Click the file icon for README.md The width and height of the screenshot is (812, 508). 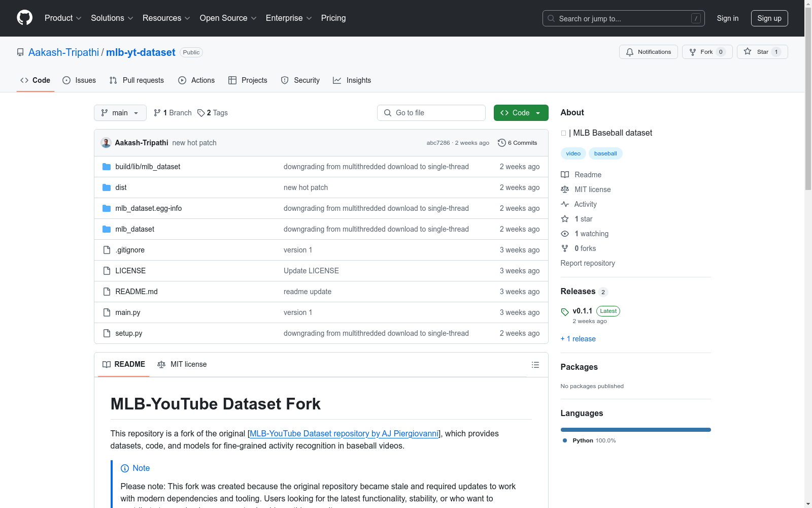click(x=107, y=292)
